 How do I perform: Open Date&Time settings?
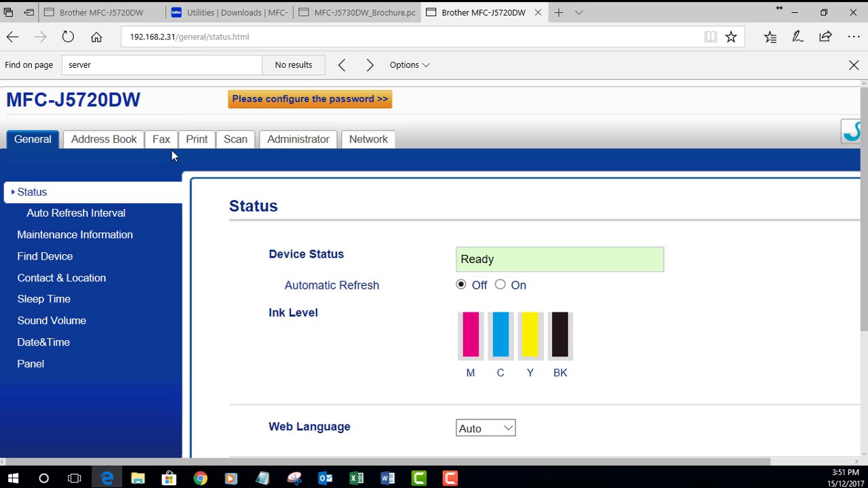tap(43, 342)
